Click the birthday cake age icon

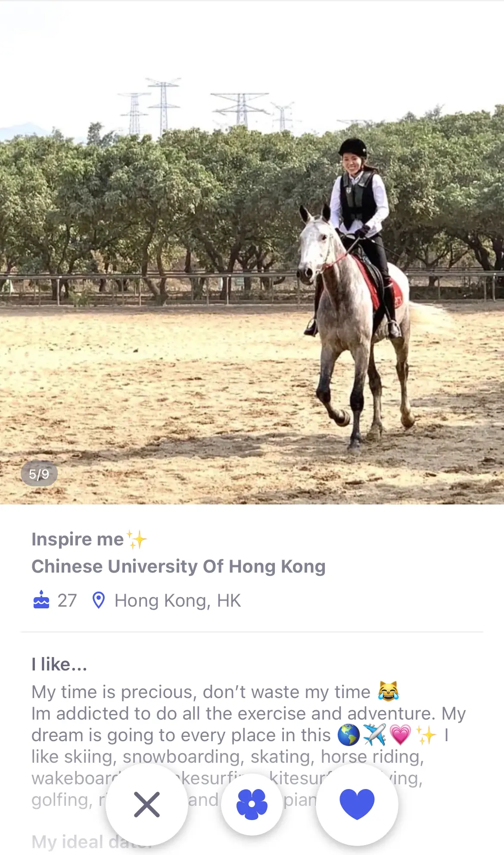pos(41,600)
